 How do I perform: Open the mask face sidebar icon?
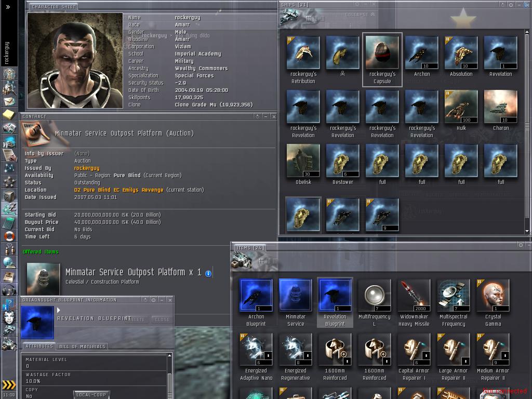click(9, 317)
